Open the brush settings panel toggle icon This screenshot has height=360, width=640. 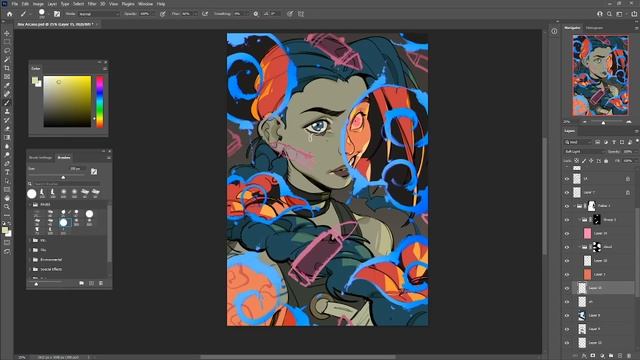57,14
